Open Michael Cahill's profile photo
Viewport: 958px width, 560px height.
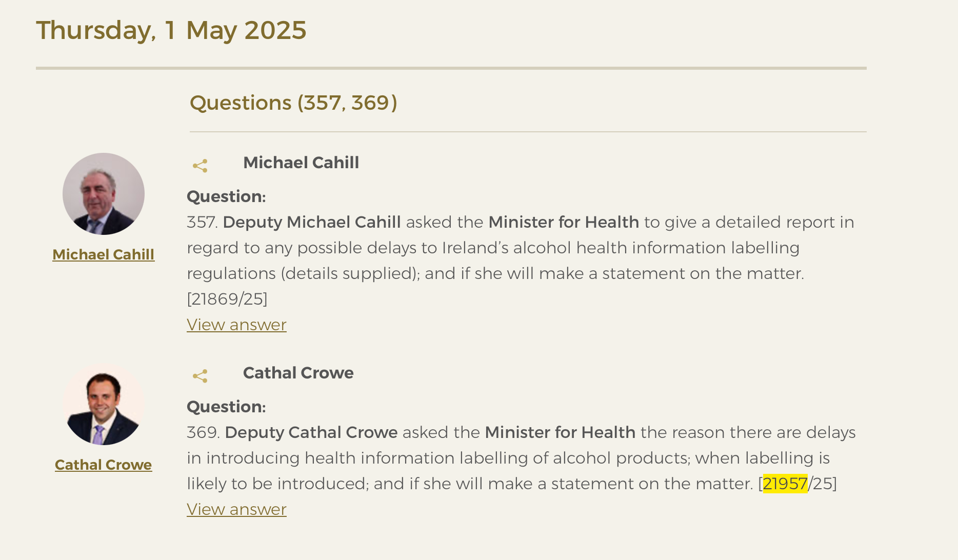(104, 194)
